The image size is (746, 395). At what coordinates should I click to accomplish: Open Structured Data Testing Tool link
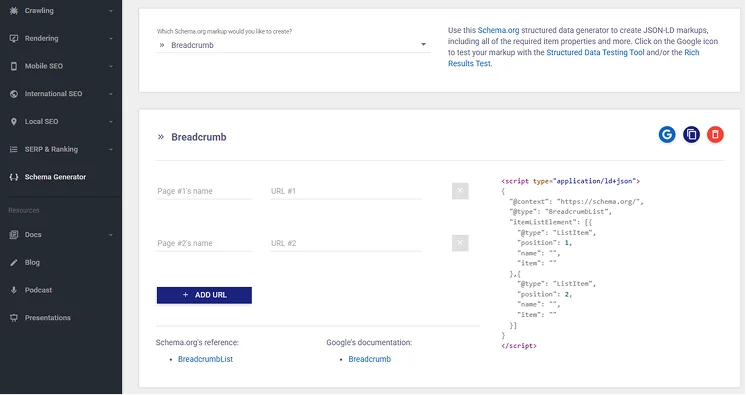[595, 52]
